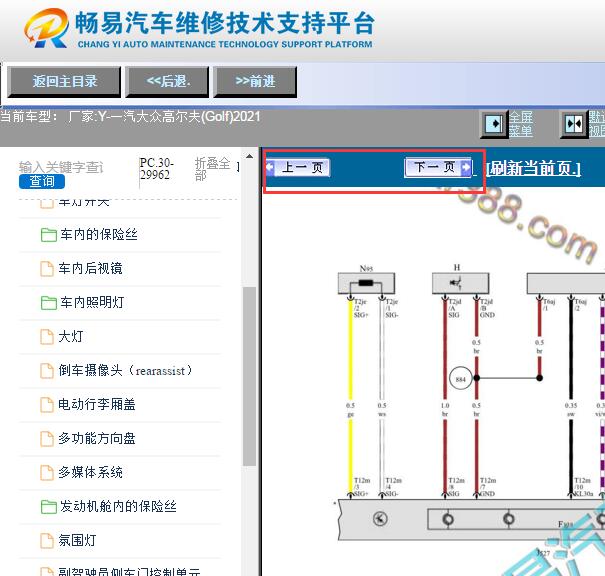This screenshot has width=605, height=576.
Task: Click document icon beside 氛围灯
Action: (x=47, y=541)
